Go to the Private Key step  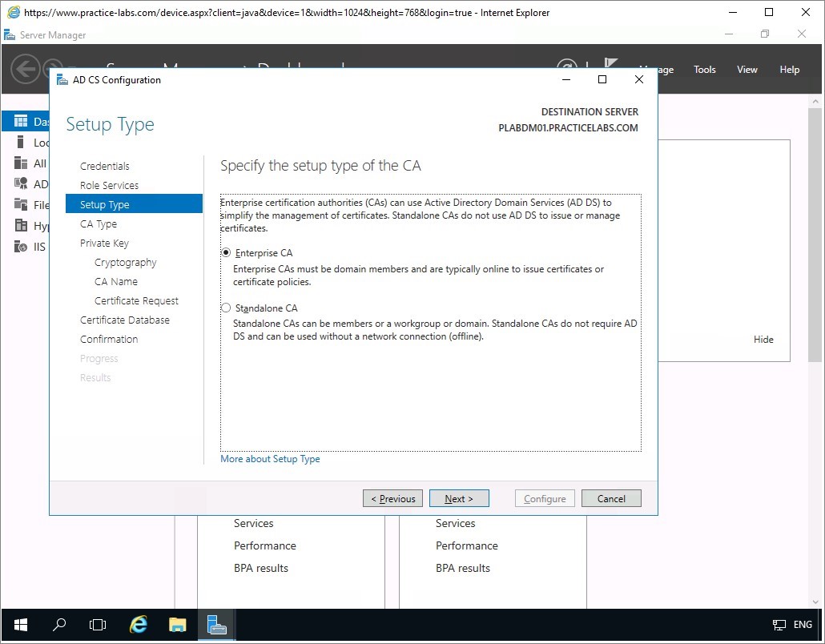(104, 243)
